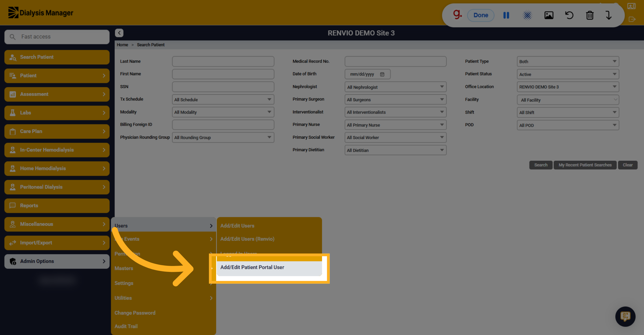Open Change Password in admin menu
Viewport: 644px width, 335px height.
[x=163, y=313]
